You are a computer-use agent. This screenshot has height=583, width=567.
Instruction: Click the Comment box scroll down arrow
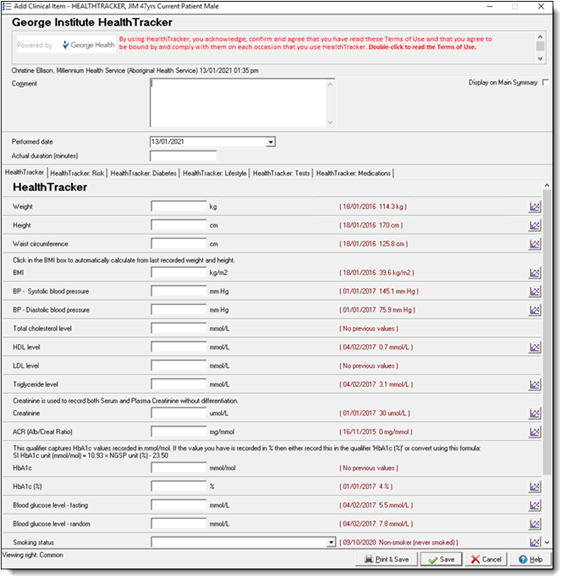click(x=330, y=123)
